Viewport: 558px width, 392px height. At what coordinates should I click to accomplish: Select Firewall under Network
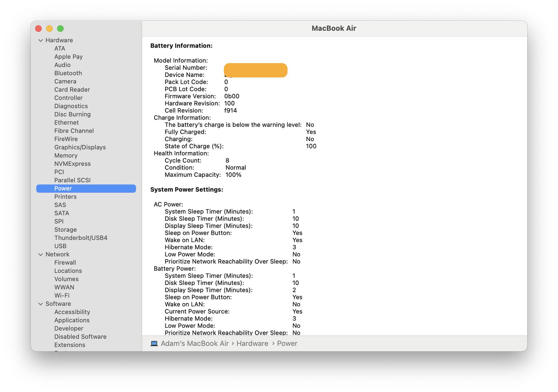65,262
